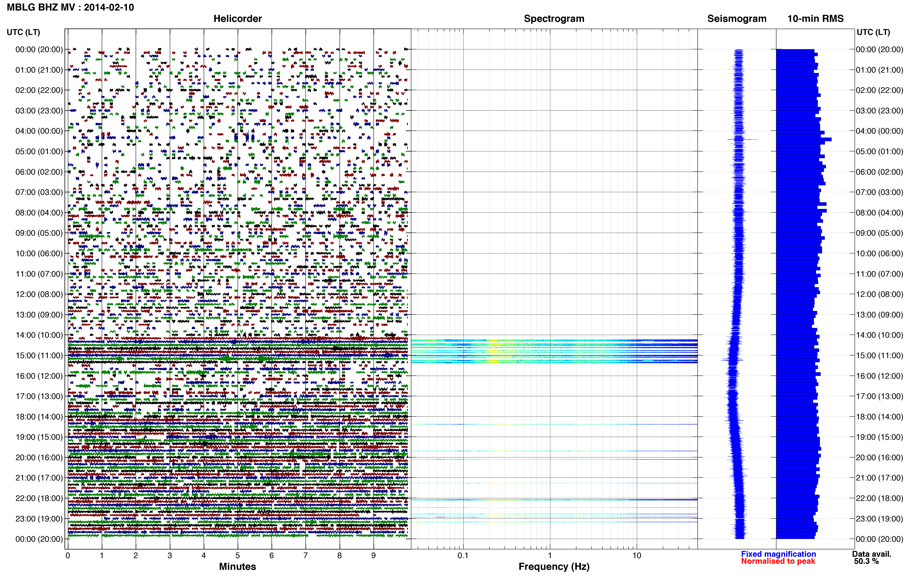Click the '50.3 %' data availability value

coord(866,561)
